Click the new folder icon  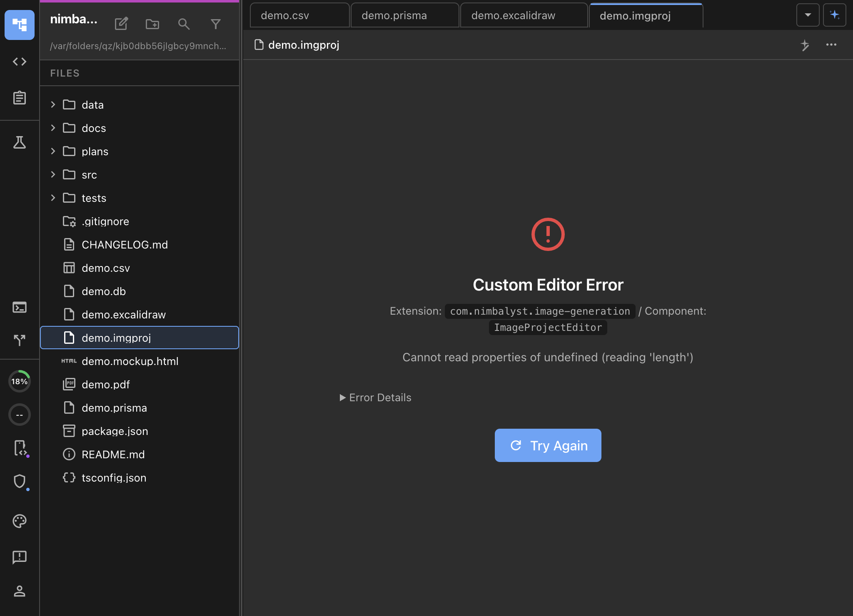(x=152, y=24)
